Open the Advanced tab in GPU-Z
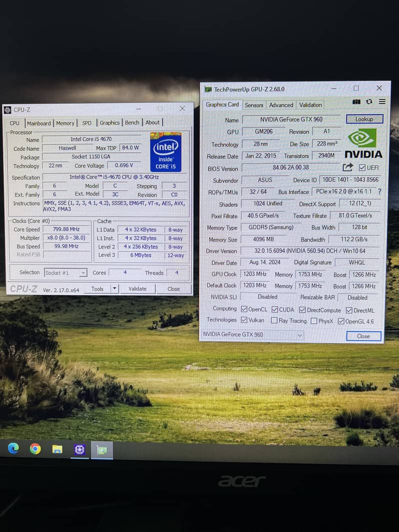 coord(281,105)
